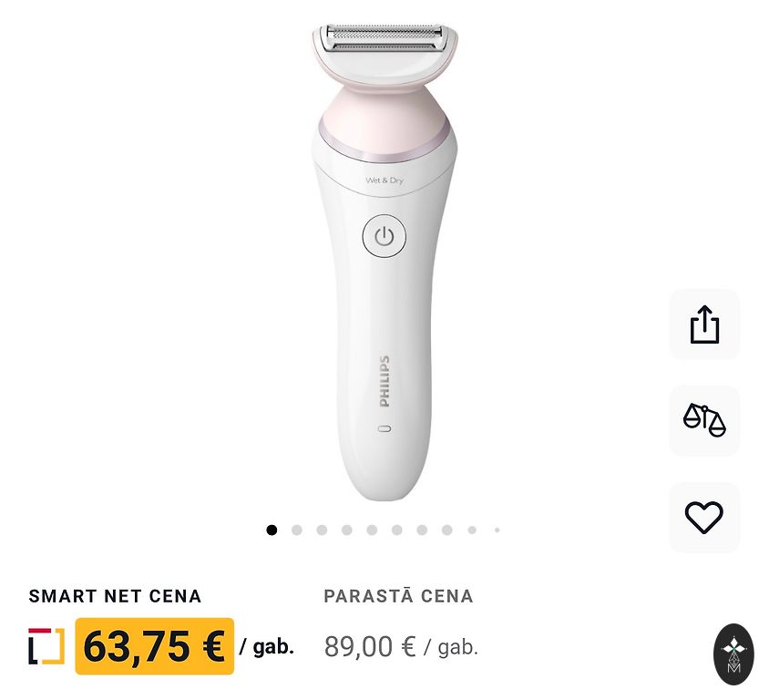Add product to comparison scales icon
Image resolution: width=769 pixels, height=700 pixels.
click(704, 420)
